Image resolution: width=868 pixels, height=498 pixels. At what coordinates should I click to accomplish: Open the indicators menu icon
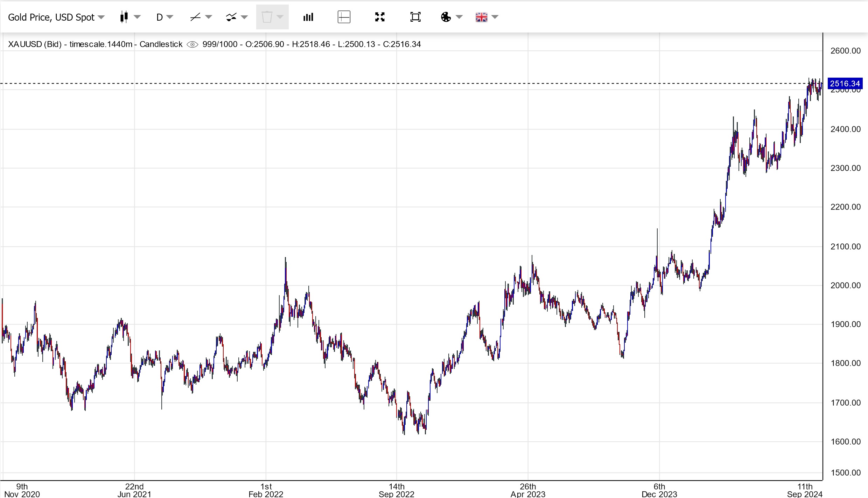231,17
